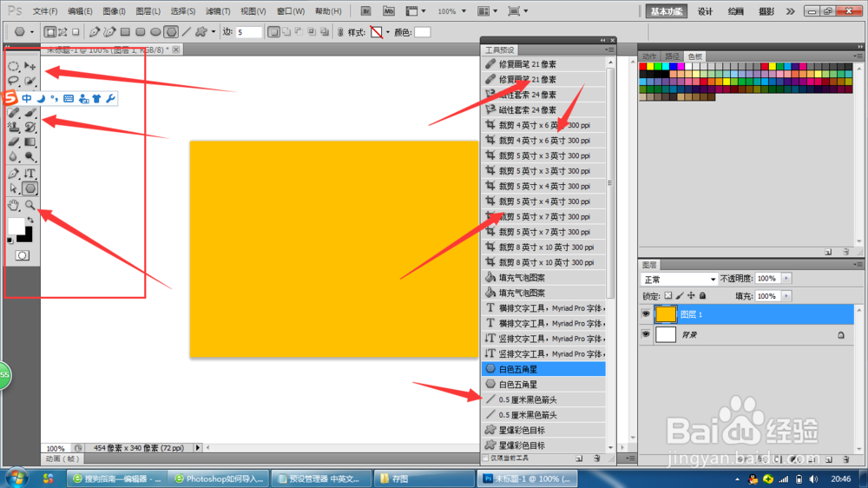Toggle Quick Mask mode
The height and width of the screenshot is (488, 868).
coord(23,255)
